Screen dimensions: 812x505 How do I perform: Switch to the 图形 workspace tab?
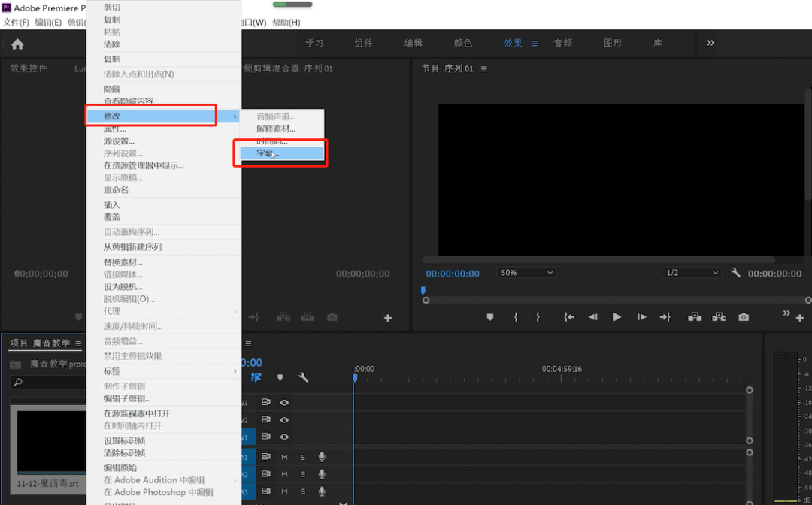click(x=613, y=44)
